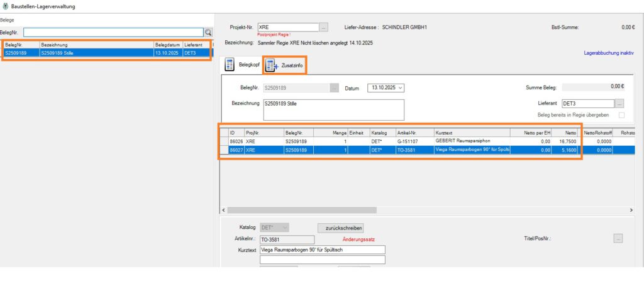Click the ellipsis button beside Lieferant field

click(619, 103)
